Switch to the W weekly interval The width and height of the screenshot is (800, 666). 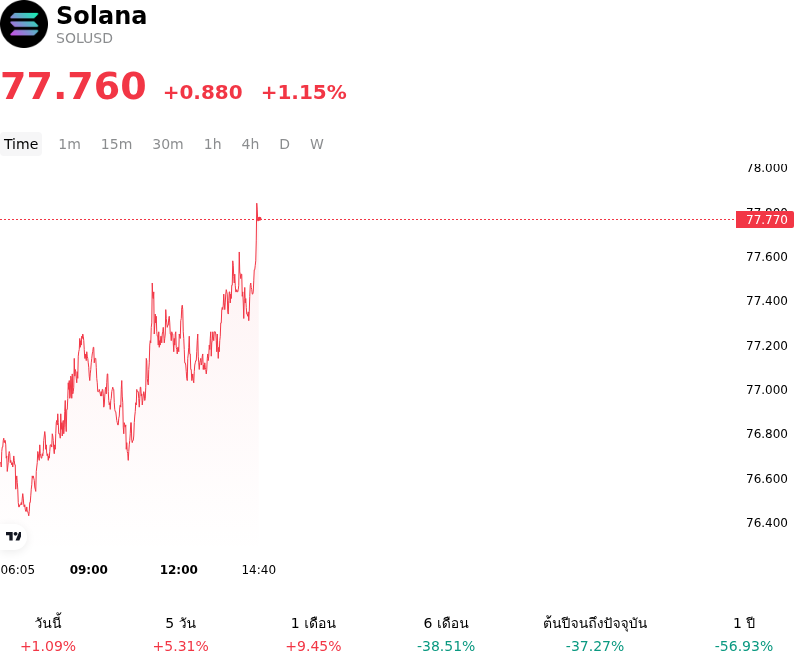[317, 144]
